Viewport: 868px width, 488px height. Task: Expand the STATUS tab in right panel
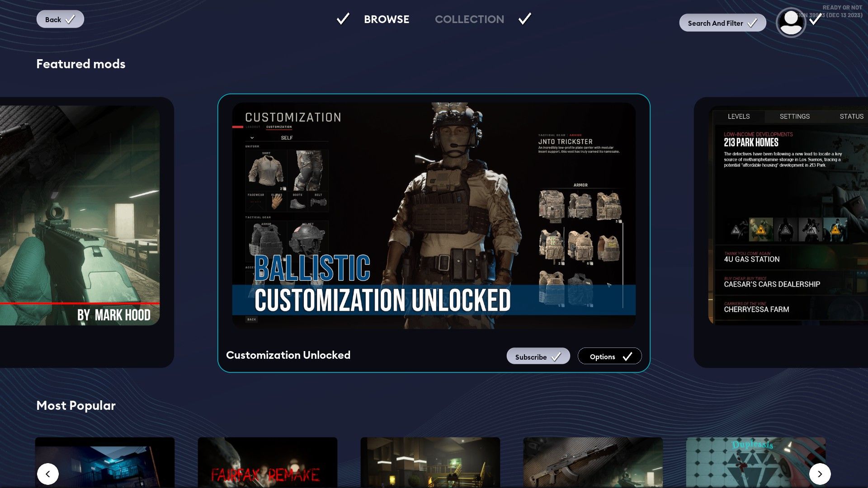tap(851, 117)
